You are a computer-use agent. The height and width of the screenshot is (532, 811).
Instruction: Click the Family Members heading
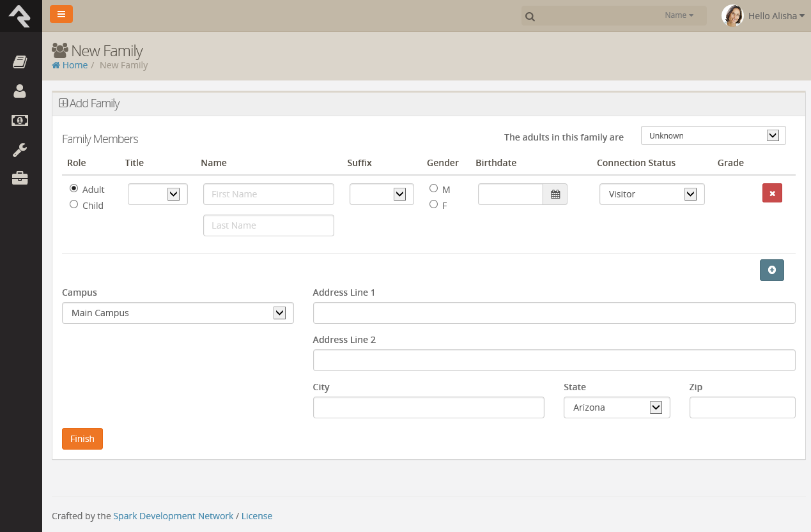coord(100,139)
